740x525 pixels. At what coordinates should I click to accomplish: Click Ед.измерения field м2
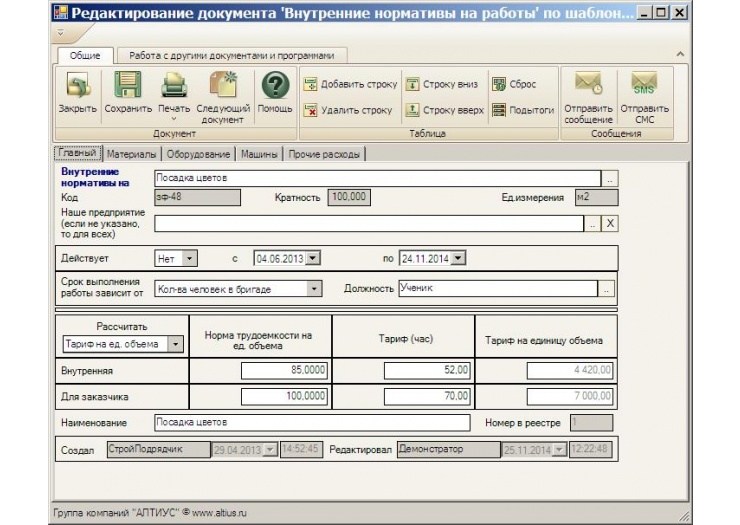click(x=596, y=197)
